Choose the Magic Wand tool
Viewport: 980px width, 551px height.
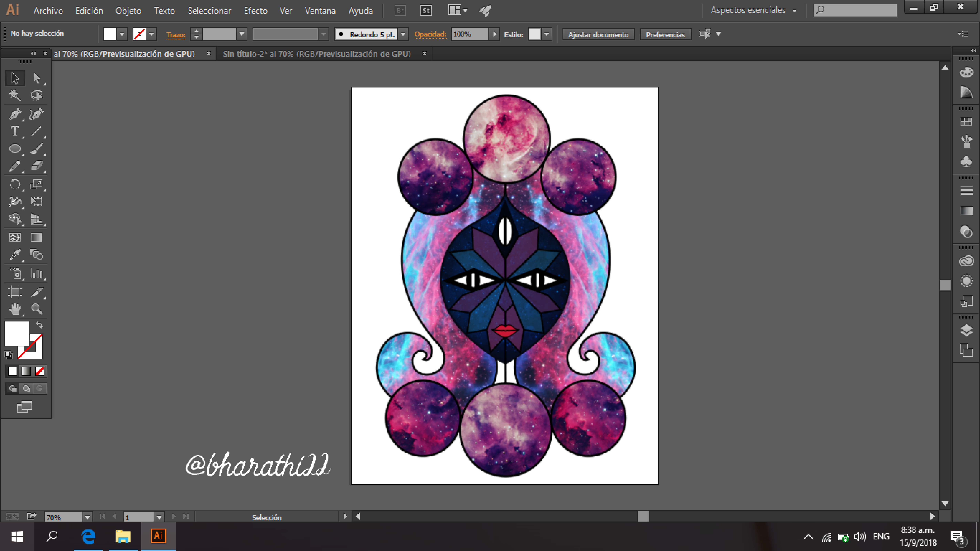tap(15, 95)
